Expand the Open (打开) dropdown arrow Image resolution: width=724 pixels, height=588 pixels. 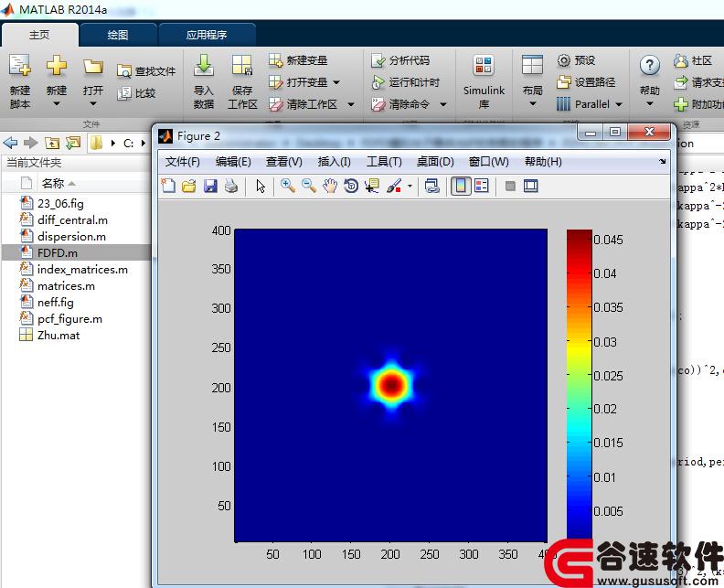coord(93,104)
